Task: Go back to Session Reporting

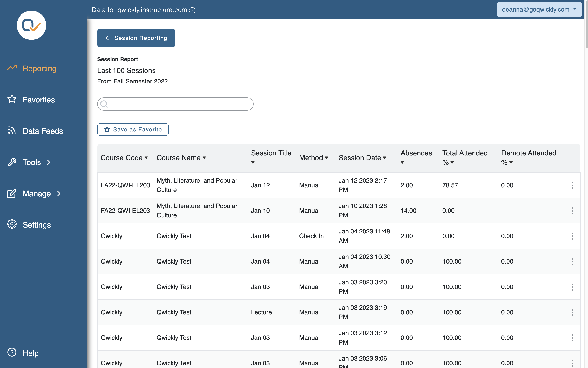Action: (x=136, y=38)
